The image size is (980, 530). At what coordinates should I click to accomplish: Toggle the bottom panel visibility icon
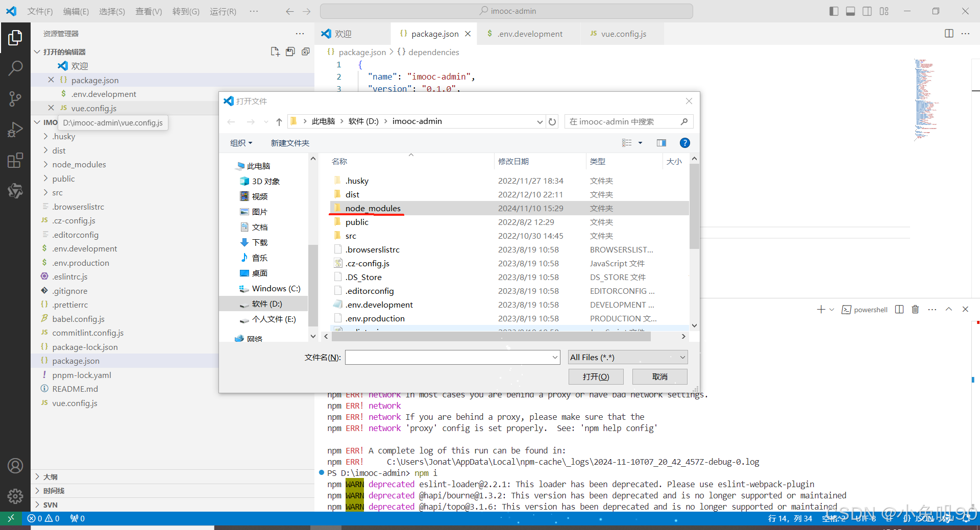tap(850, 11)
